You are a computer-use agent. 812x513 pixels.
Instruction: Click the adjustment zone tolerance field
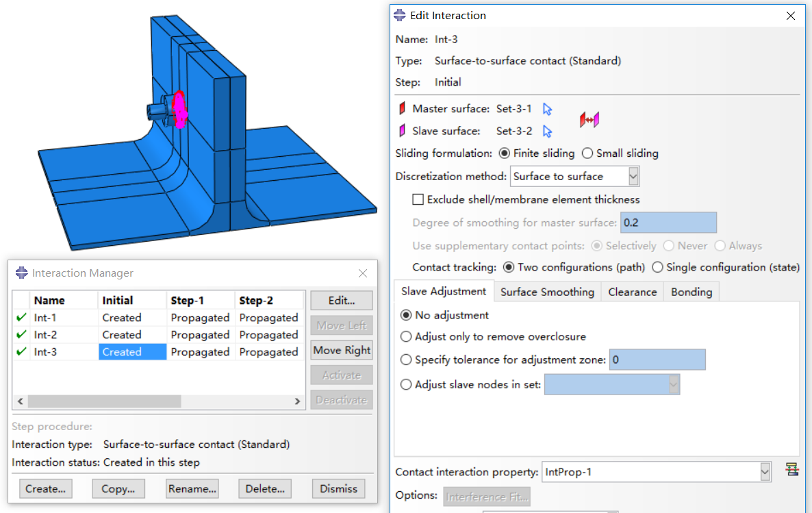click(657, 360)
